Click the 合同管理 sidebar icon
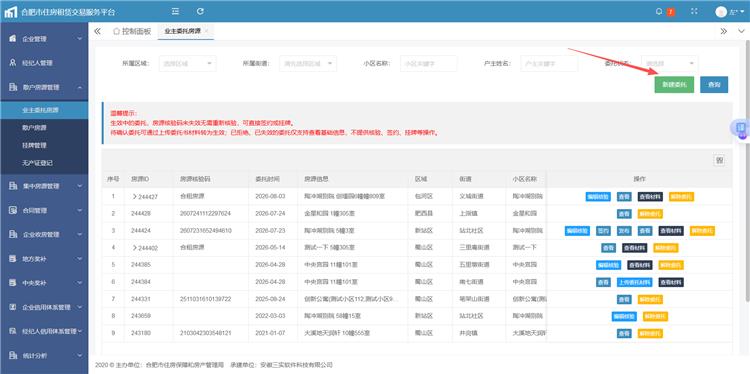The image size is (750, 374). (x=13, y=210)
